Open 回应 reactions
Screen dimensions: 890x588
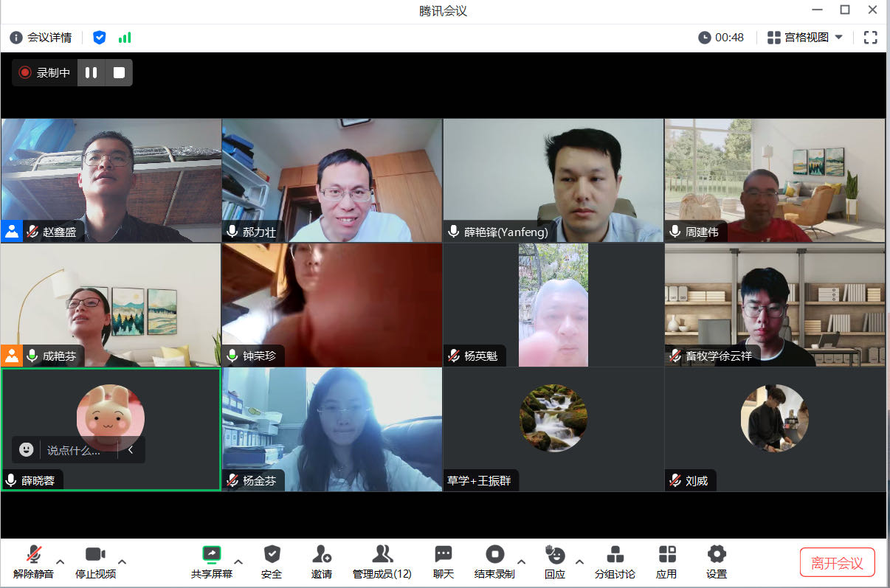[x=555, y=563]
